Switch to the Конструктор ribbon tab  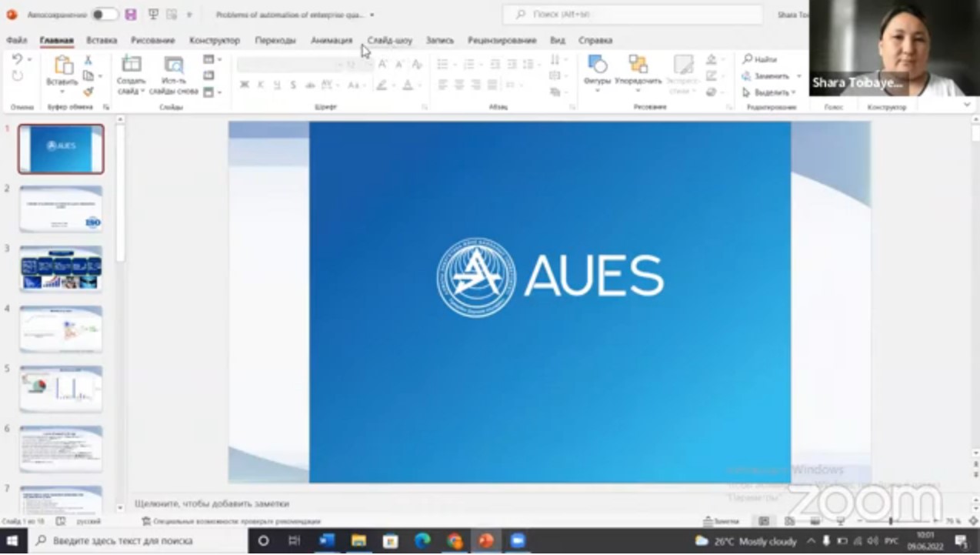(x=215, y=40)
